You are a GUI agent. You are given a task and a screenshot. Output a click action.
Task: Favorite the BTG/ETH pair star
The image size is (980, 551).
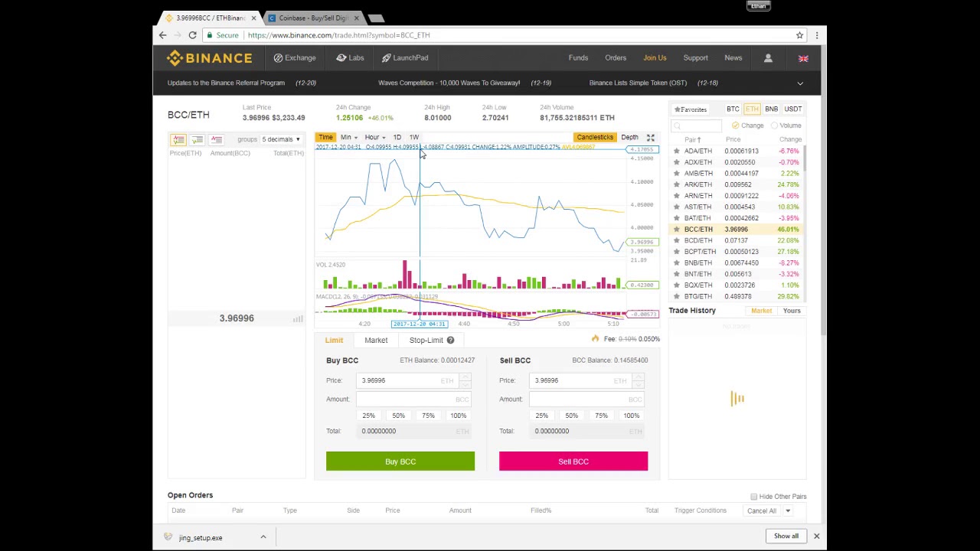tap(677, 296)
